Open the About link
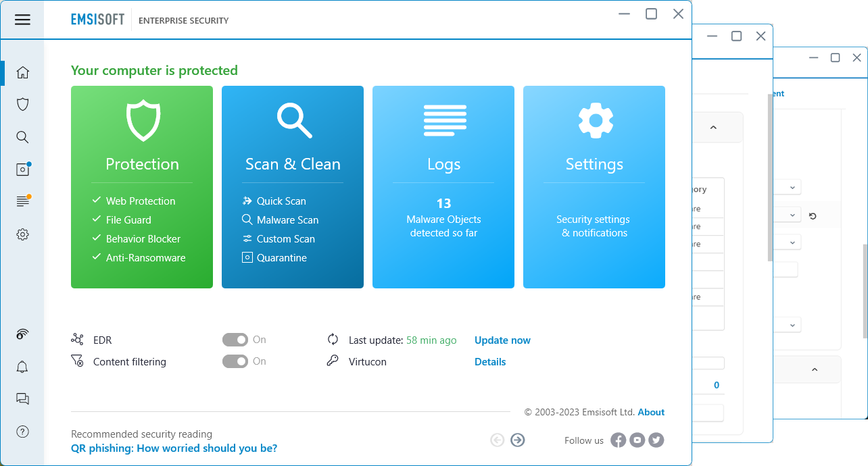868x466 pixels. (x=651, y=412)
